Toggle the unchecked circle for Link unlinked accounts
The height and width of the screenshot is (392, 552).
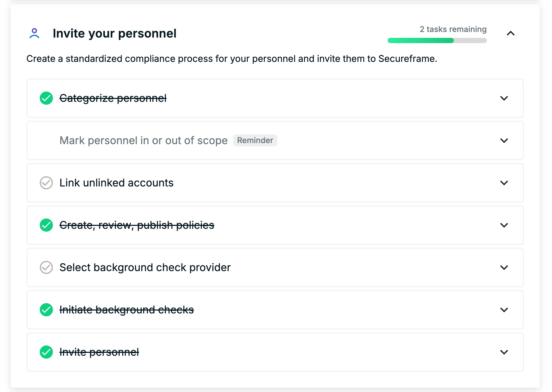46,183
